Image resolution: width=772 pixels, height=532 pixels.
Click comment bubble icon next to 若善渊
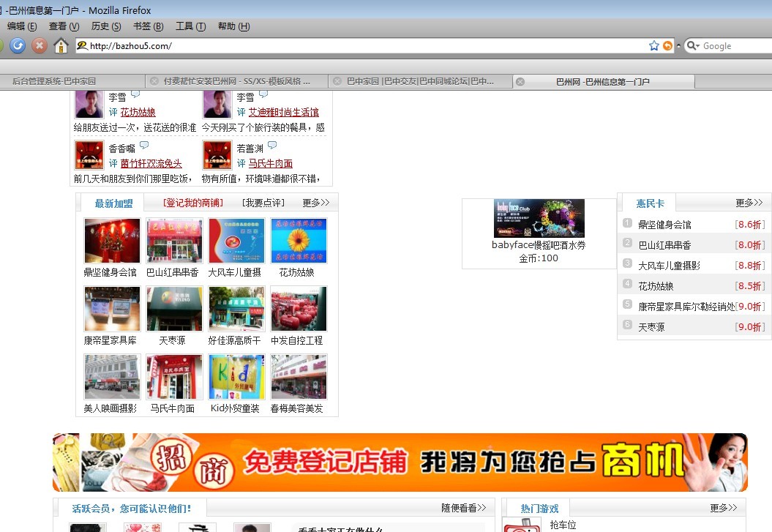(272, 145)
